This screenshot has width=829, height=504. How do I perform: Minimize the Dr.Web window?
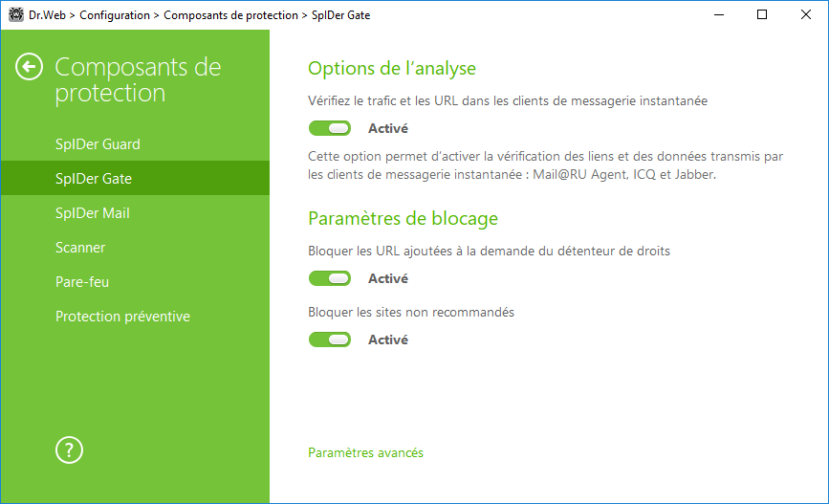719,14
